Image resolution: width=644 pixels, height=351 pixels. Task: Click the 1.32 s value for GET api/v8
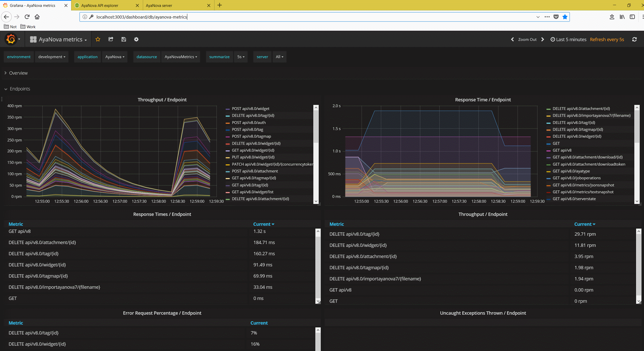(x=259, y=231)
